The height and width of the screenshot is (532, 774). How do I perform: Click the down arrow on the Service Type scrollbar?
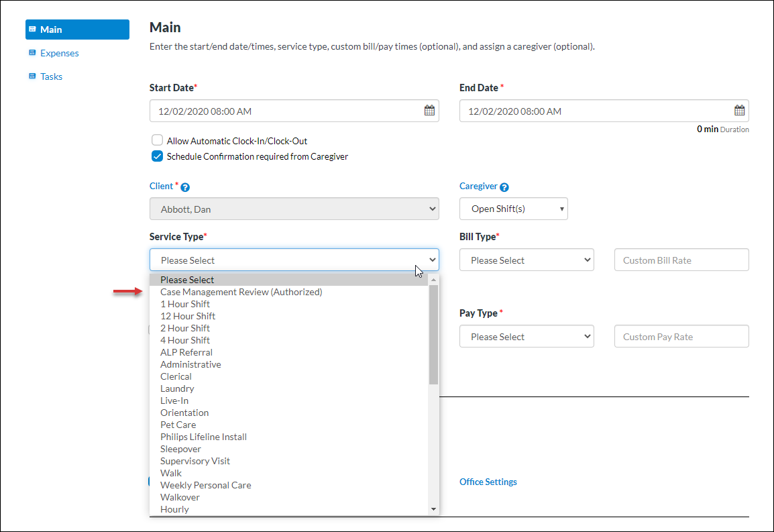[x=433, y=509]
